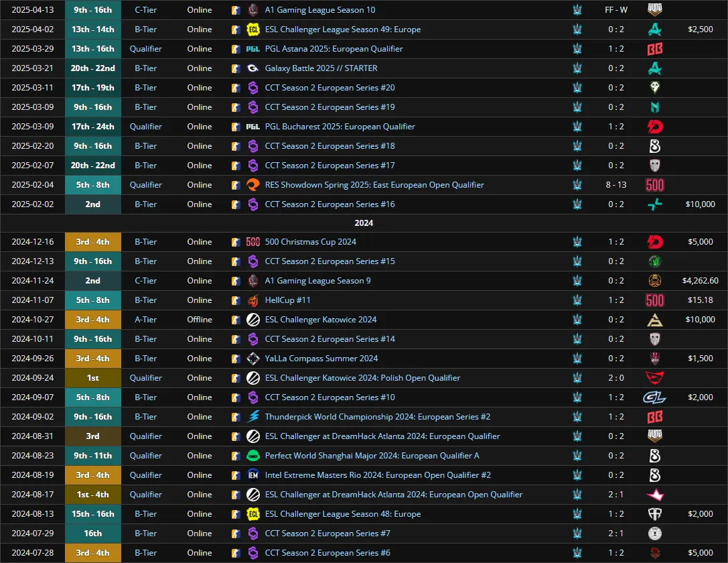Click Perfect World Shanghai Major green logo

(x=253, y=456)
